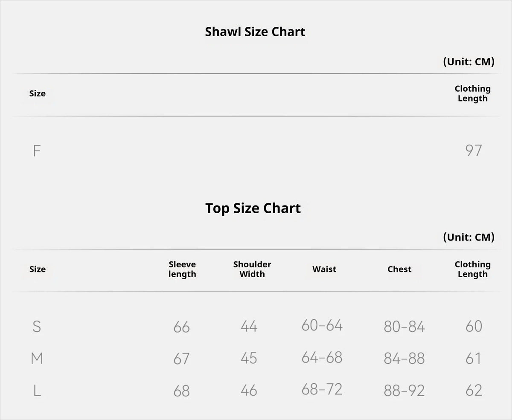Click the Shawl Size Chart heading
512x420 pixels.
click(255, 32)
